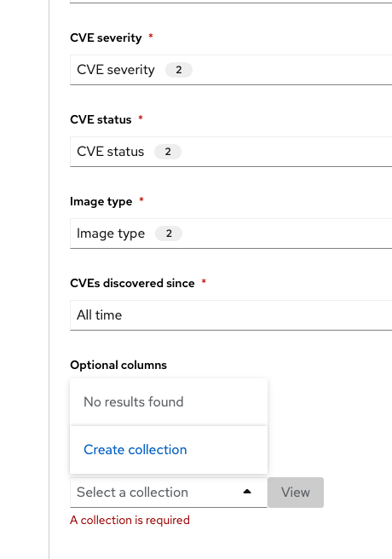Click the CVE severity field label

click(106, 37)
